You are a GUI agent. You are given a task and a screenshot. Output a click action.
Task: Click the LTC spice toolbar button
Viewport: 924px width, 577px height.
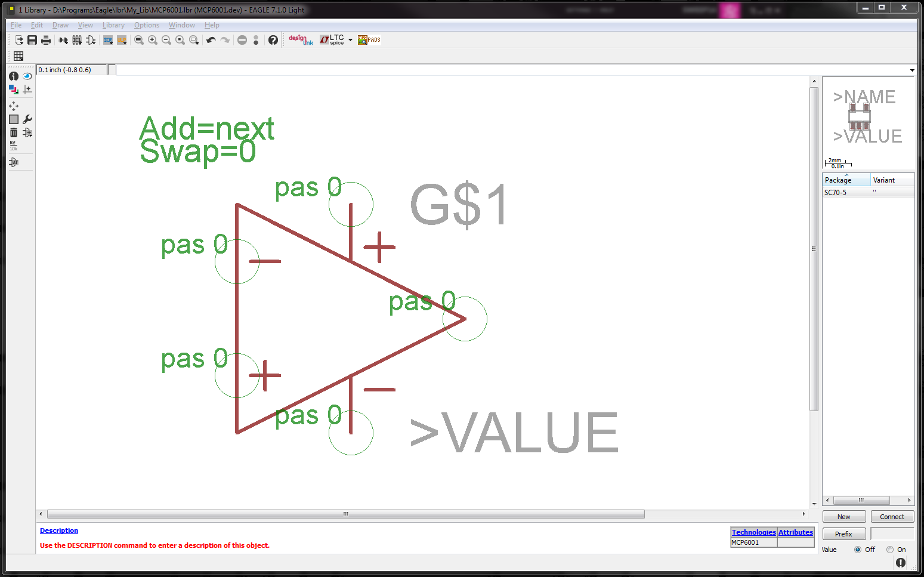[x=332, y=39]
